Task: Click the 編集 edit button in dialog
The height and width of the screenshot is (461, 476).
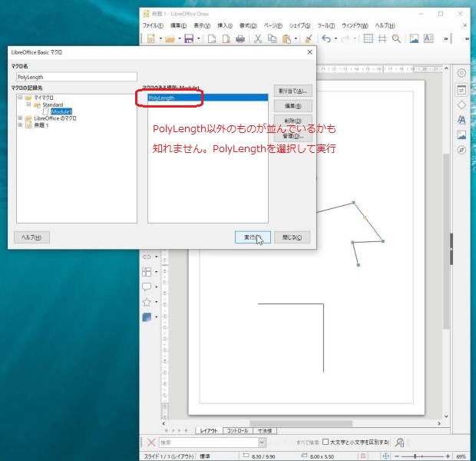Action: click(x=293, y=106)
